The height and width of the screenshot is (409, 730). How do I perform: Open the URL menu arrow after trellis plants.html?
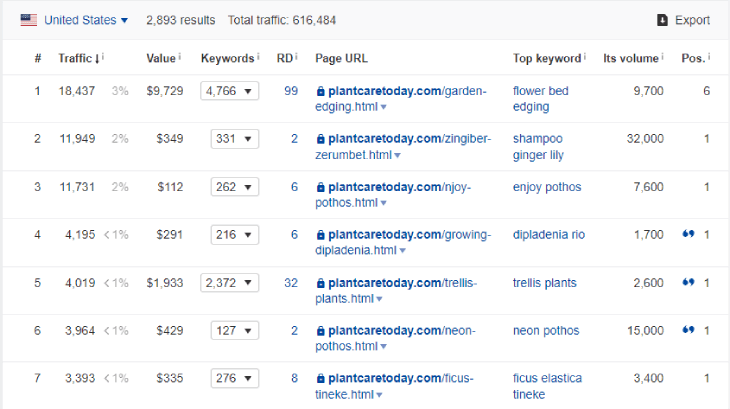point(379,299)
